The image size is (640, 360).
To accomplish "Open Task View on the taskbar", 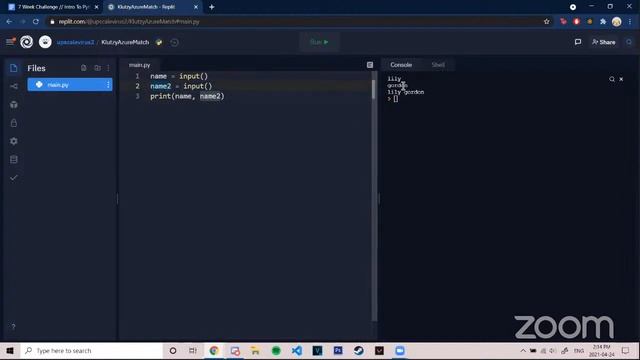I will [193, 351].
